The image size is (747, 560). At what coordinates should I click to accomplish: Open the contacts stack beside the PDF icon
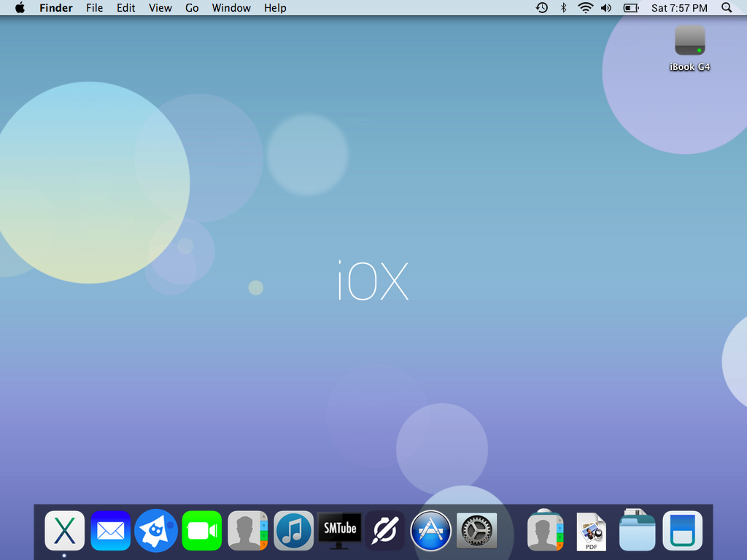point(546,531)
